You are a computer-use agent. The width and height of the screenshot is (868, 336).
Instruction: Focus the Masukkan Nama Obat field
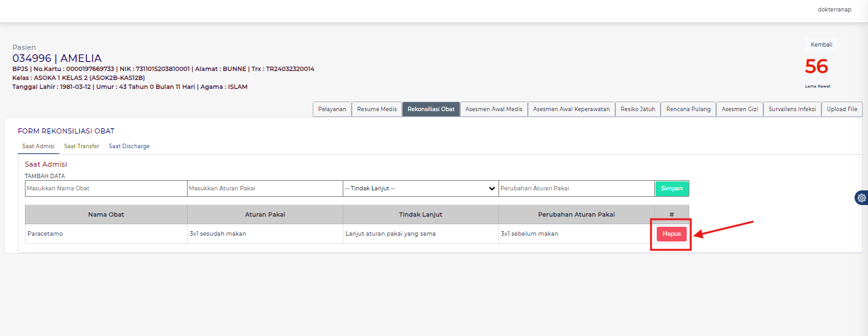(x=106, y=188)
